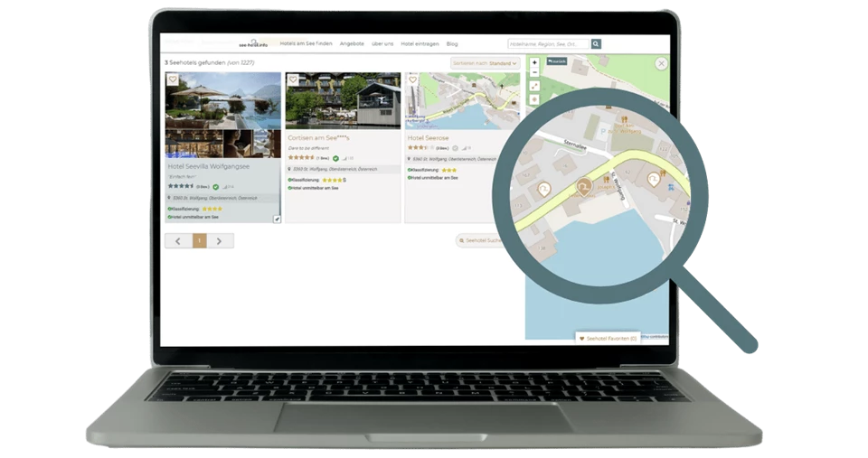Favorite Hotel Seevilla Wolfgangsee with heart
This screenshot has width=868, height=458.
point(174,79)
